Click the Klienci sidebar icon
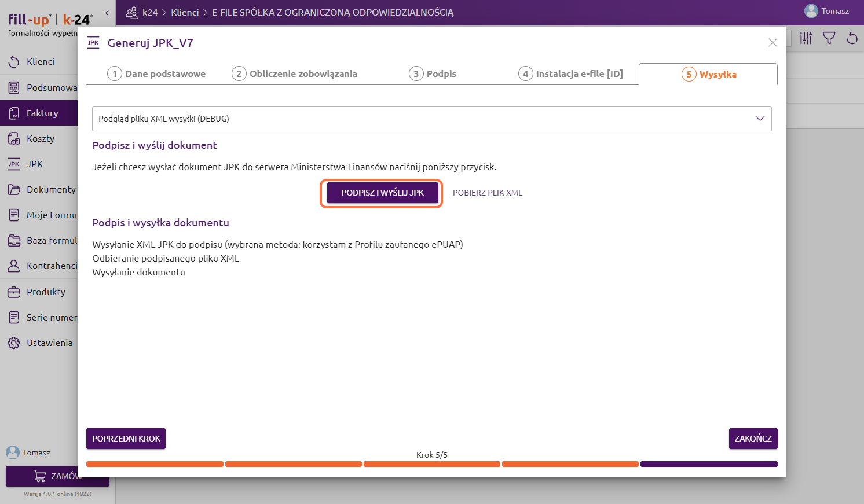Image resolution: width=864 pixels, height=504 pixels. pos(14,62)
